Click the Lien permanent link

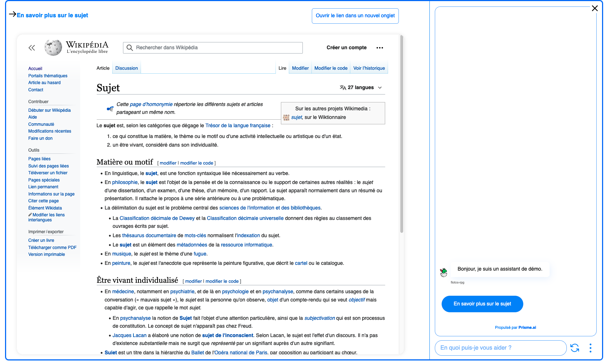(43, 187)
